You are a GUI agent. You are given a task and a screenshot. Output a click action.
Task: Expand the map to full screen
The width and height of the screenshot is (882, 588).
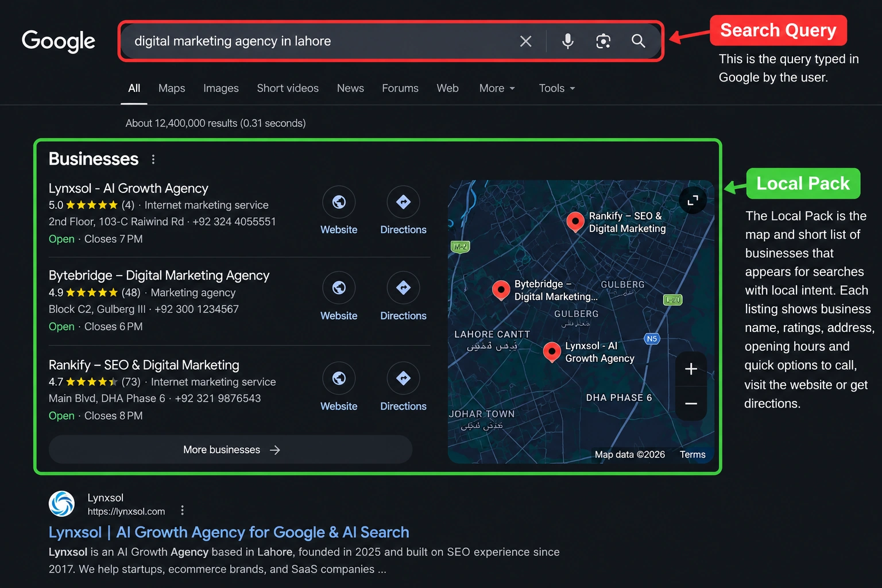(x=693, y=200)
